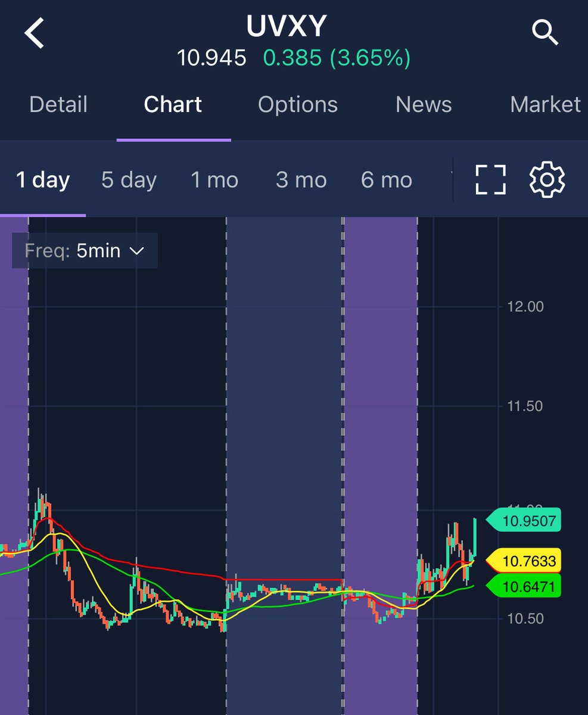Tap the 10.50 price axis label
Viewport: 588px width, 715px height.
[x=525, y=618]
